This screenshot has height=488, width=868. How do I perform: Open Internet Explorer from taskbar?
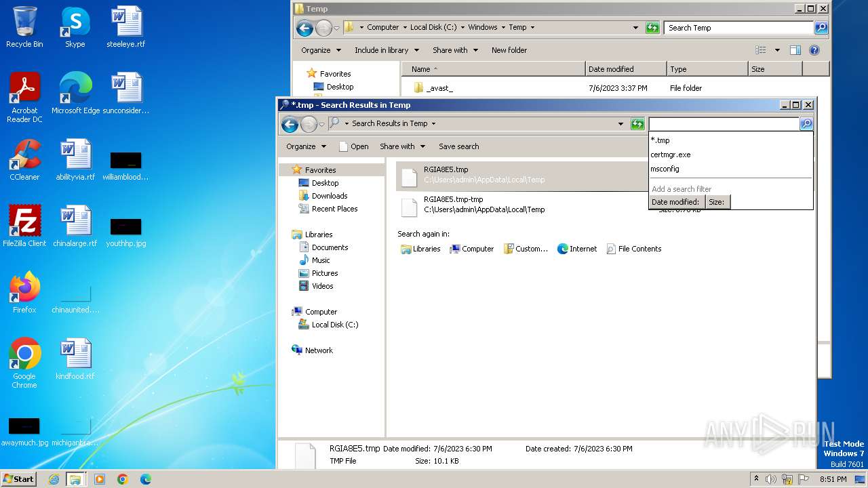coord(54,479)
